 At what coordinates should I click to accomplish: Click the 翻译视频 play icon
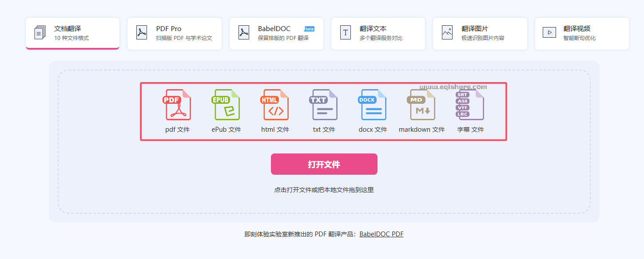coord(549,32)
